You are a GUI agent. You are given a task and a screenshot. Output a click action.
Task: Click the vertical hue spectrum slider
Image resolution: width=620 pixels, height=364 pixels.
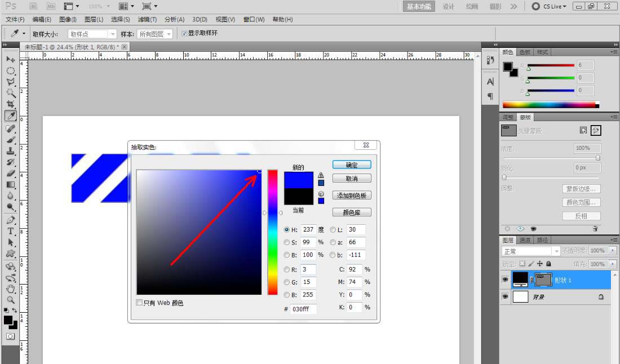point(272,232)
